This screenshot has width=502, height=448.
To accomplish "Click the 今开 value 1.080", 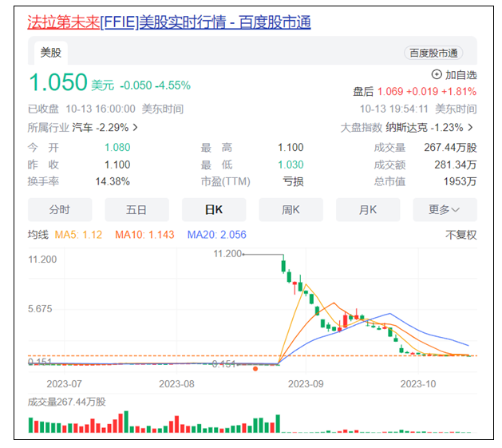I will pos(117,148).
